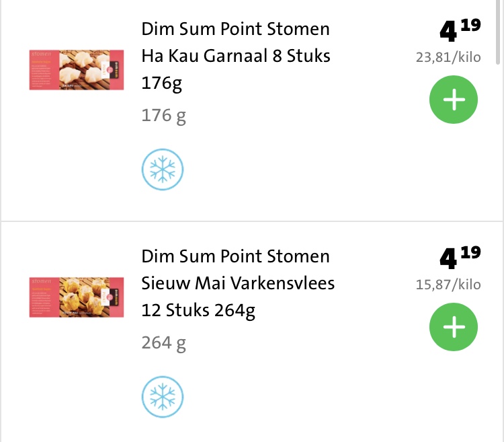The height and width of the screenshot is (442, 504).
Task: Click the Ha Kau Garnaal 8 Stuks title line
Action: pos(236,56)
